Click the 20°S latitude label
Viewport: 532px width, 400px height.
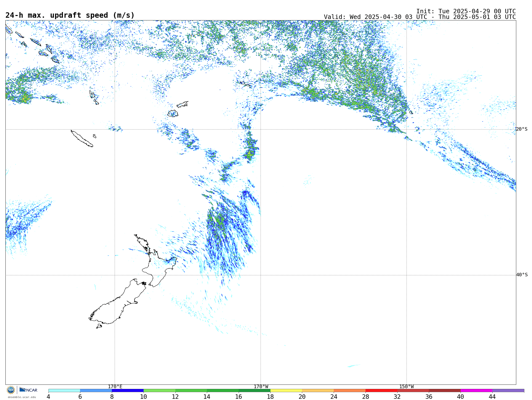(x=522, y=129)
